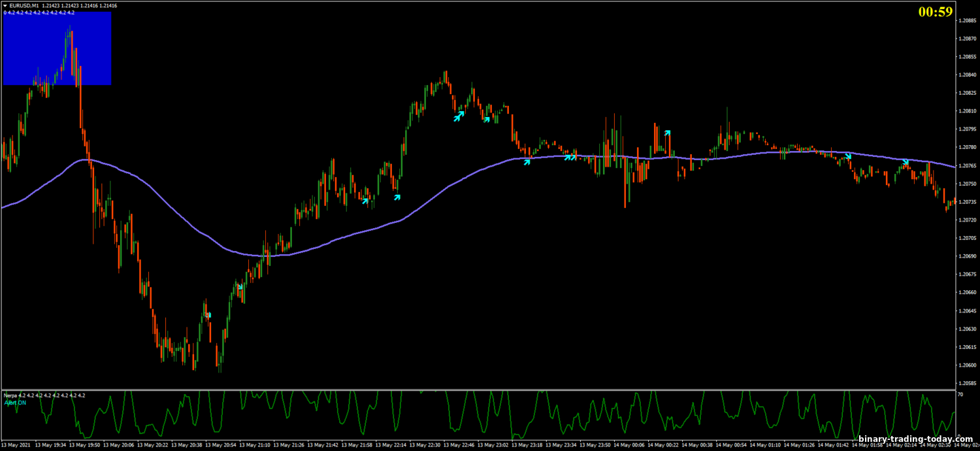Screen dimensions: 980x451
Task: Click price level 1.20600 on price axis
Action: pos(966,365)
